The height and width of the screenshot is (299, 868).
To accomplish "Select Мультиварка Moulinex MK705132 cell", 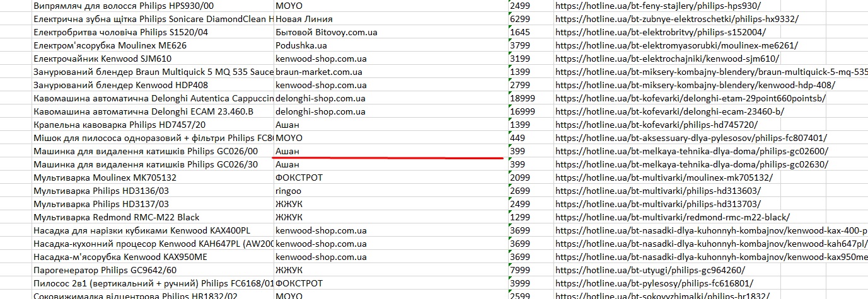I will click(x=153, y=178).
